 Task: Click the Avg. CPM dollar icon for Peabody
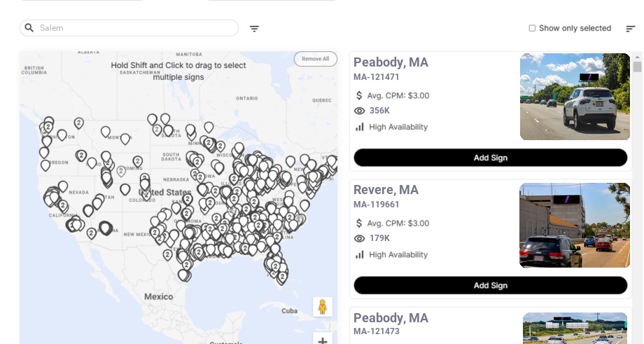tap(359, 95)
